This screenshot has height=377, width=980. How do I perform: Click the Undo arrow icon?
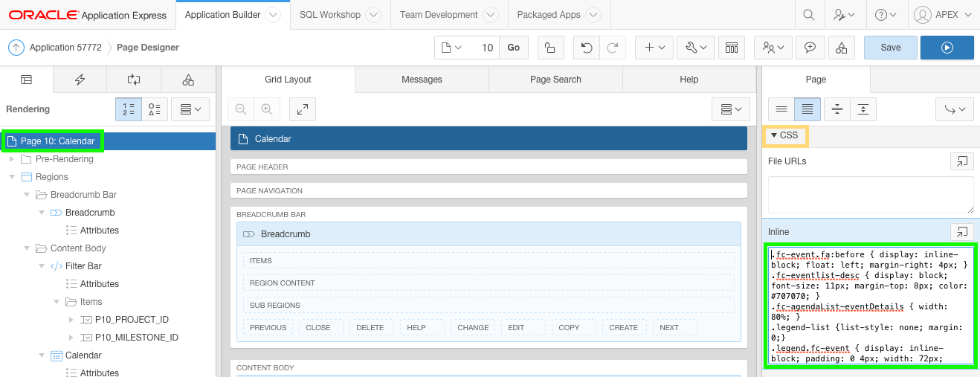click(x=587, y=48)
